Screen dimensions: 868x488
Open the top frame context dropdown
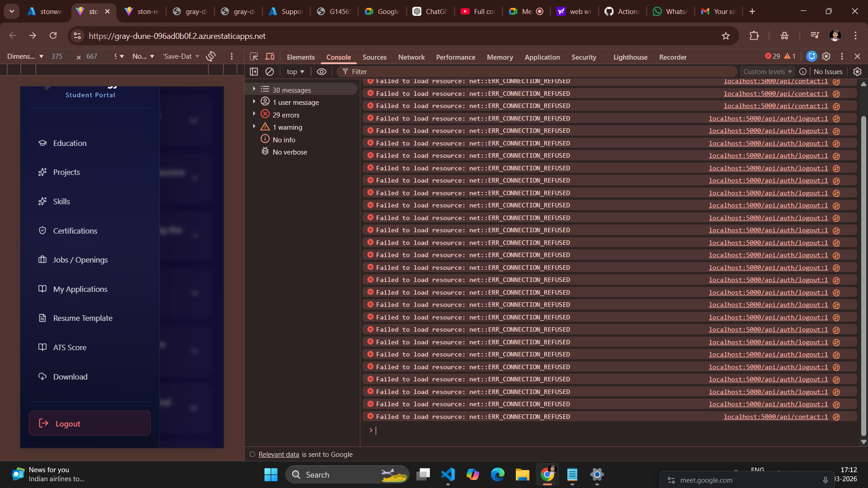tap(295, 71)
